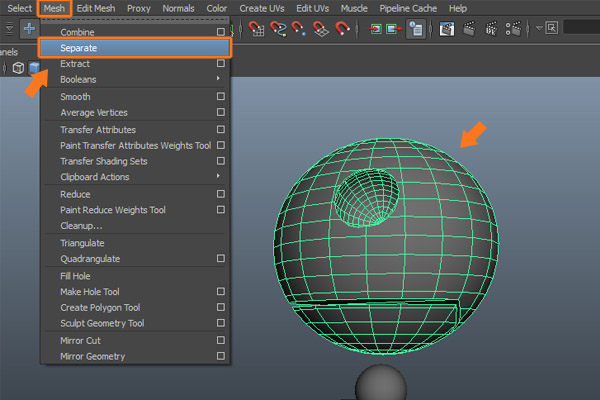Image resolution: width=600 pixels, height=400 pixels.
Task: Open the Combine options box
Action: coord(220,32)
